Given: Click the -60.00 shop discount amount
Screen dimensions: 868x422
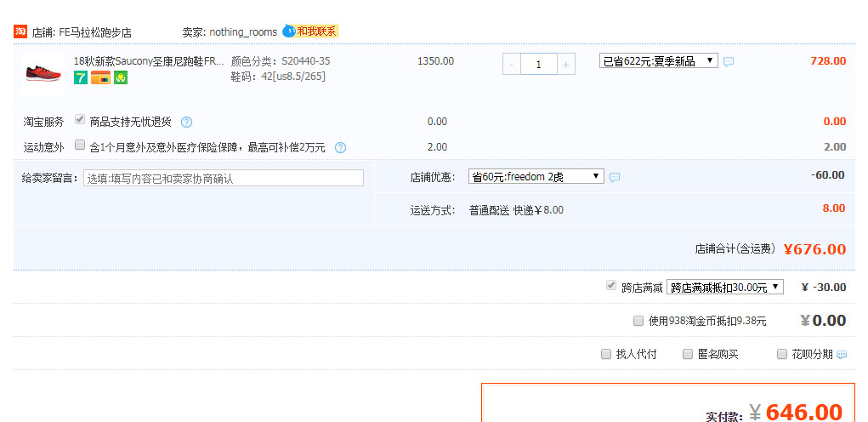Looking at the screenshot, I should (827, 175).
